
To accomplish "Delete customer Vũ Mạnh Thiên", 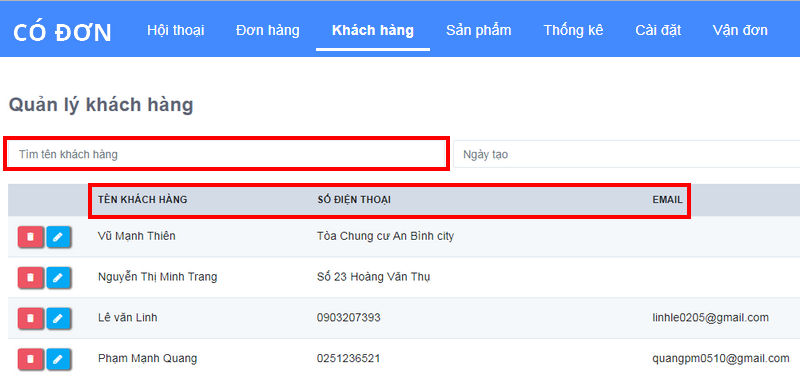I will point(31,237).
